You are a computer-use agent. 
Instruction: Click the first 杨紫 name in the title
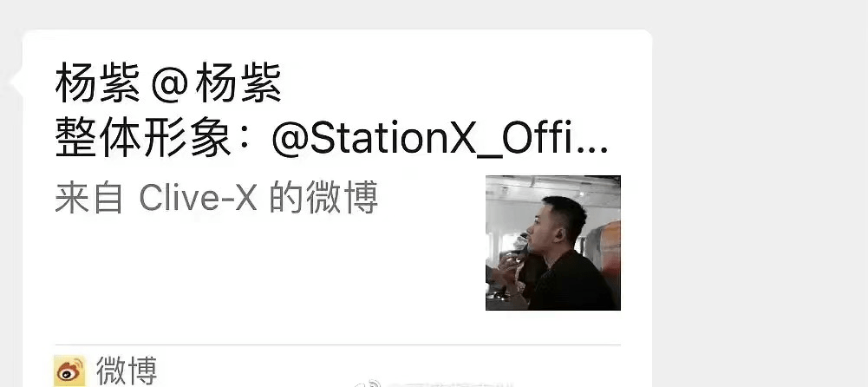click(97, 83)
